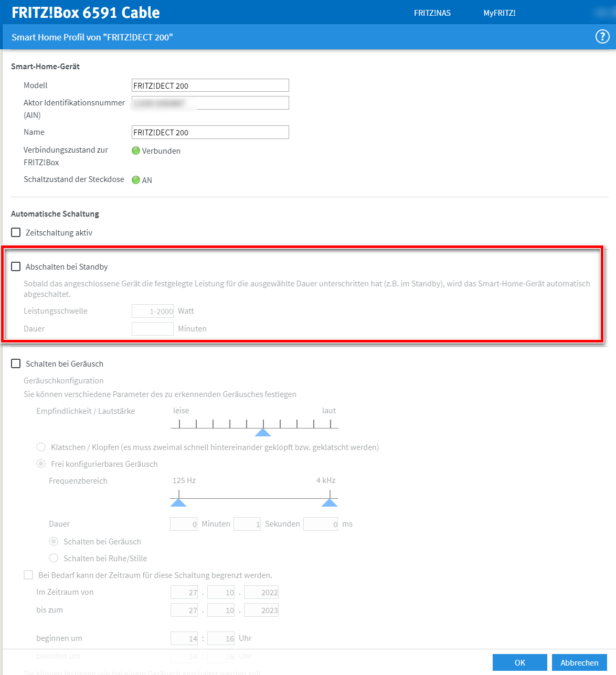Select Frei konfigurierbares Geräusch radio

click(41, 464)
